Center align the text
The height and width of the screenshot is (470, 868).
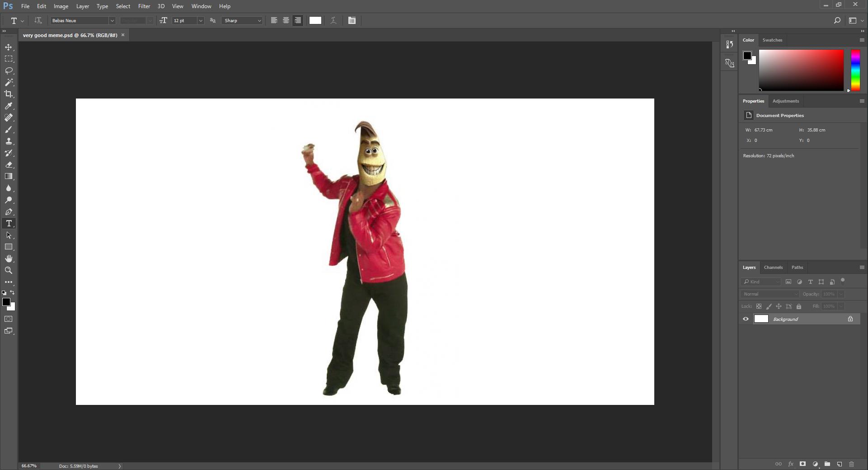286,20
